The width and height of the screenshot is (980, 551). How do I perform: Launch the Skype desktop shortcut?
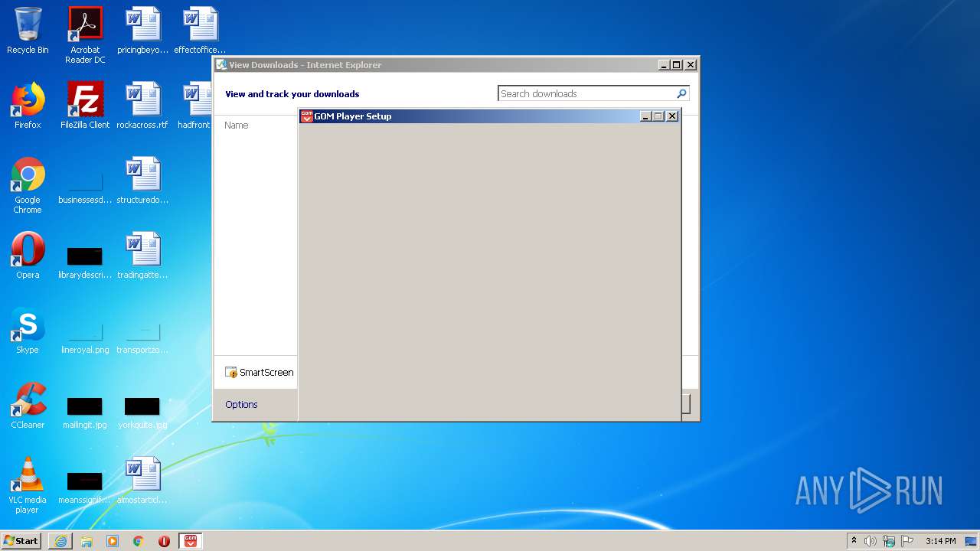28,331
